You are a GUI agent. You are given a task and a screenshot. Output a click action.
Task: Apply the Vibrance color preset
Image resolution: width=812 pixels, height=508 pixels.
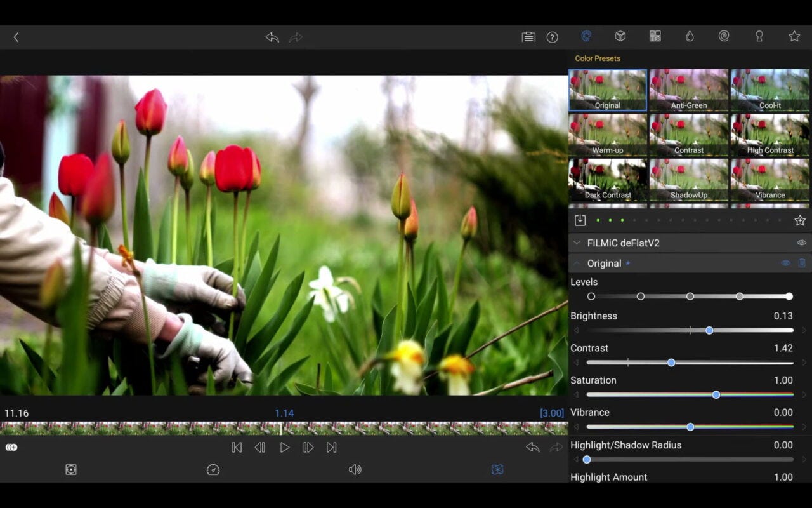point(770,180)
